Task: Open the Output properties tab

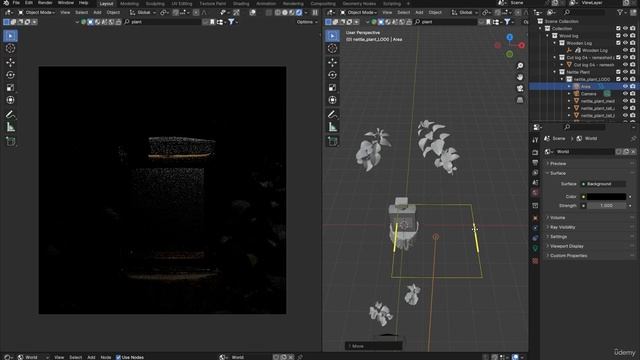Action: [x=535, y=163]
